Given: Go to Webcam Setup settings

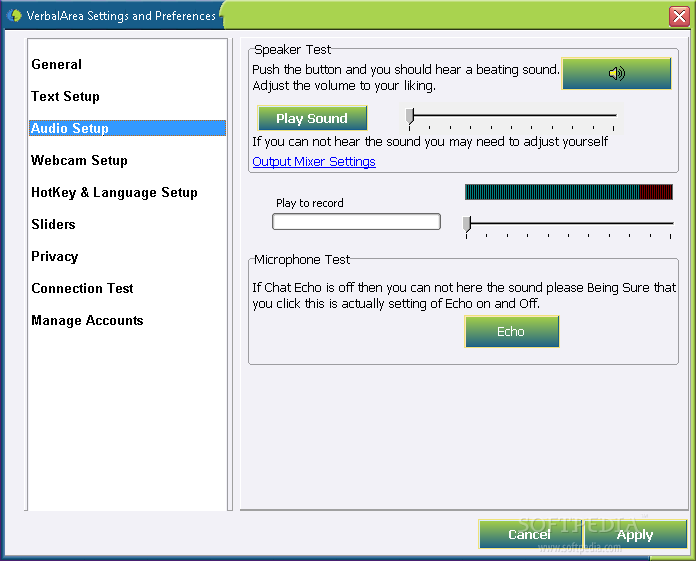Looking at the screenshot, I should (x=79, y=160).
